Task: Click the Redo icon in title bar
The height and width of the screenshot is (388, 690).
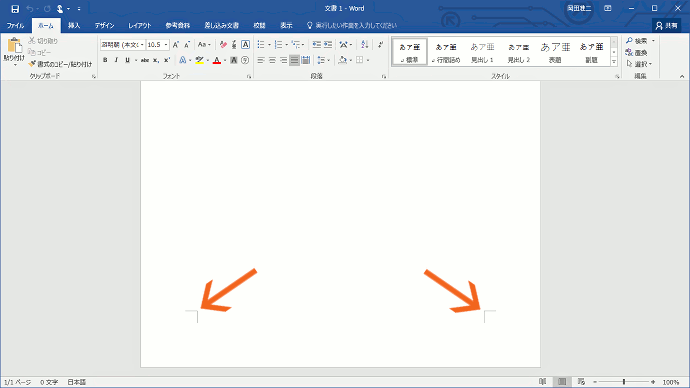Action: pos(47,9)
